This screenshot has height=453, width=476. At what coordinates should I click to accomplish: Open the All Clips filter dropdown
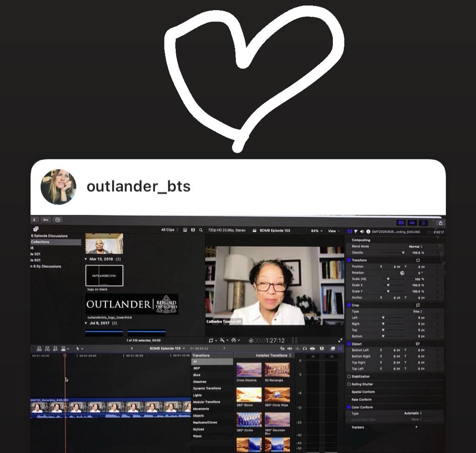(x=170, y=230)
